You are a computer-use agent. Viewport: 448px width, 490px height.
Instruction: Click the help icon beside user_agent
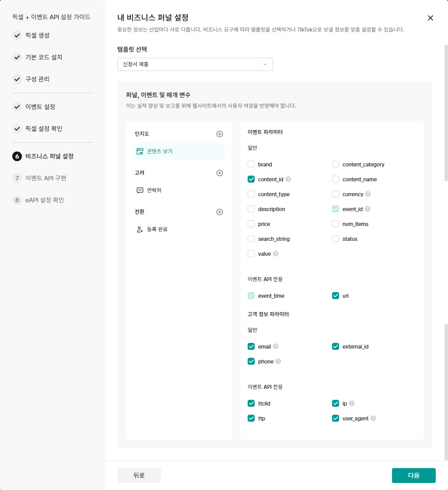coord(373,418)
